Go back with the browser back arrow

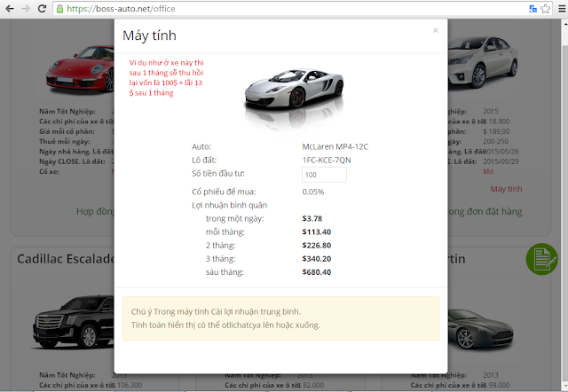pyautogui.click(x=10, y=9)
